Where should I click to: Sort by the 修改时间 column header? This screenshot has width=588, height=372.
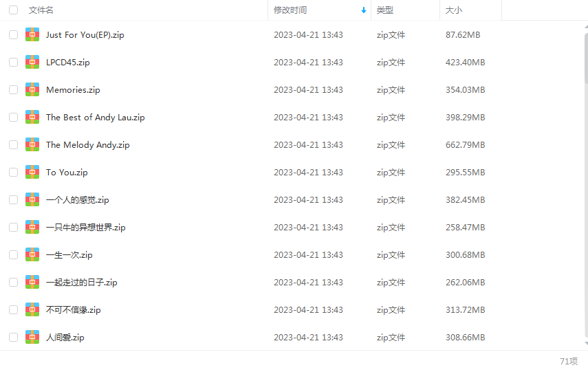(290, 10)
